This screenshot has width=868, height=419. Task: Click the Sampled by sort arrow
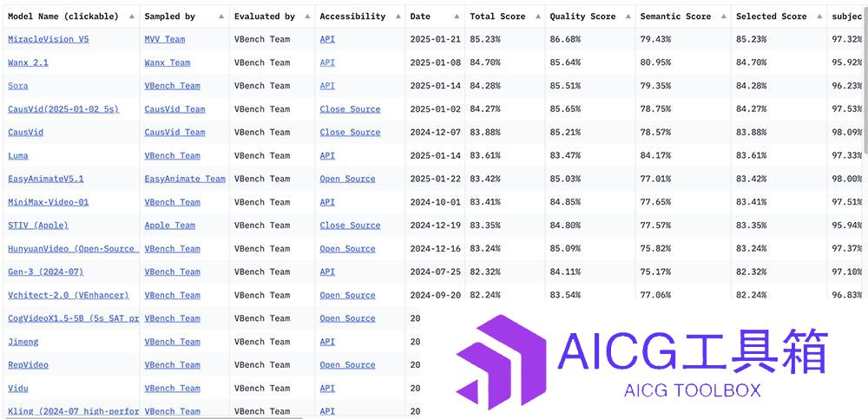[x=221, y=16]
